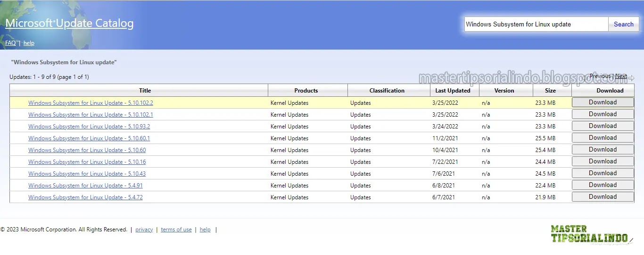Open Windows Subsystem for Linux Update 5.10.60.1
This screenshot has width=644, height=255.
point(89,138)
